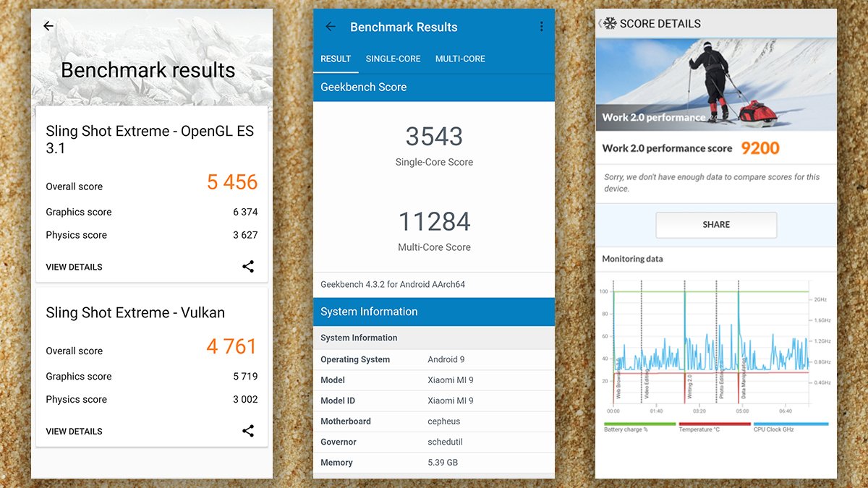Tap the CPU Clock GHz legend
This screenshot has height=488, width=868.
pyautogui.click(x=791, y=427)
